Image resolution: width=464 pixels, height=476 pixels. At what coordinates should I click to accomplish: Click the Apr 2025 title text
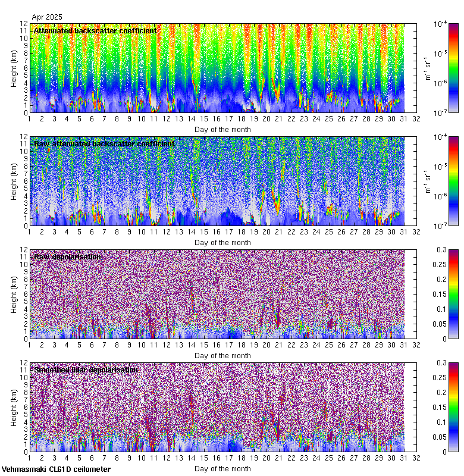[46, 17]
